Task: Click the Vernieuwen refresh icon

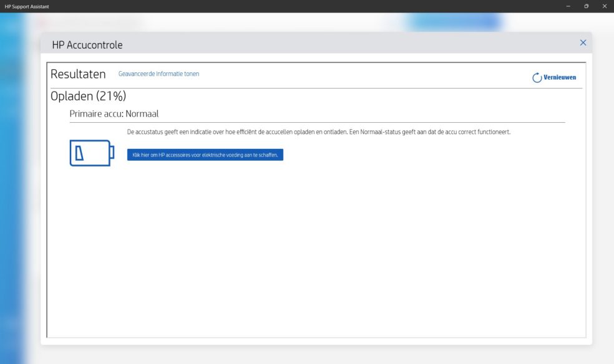Action: coord(537,77)
